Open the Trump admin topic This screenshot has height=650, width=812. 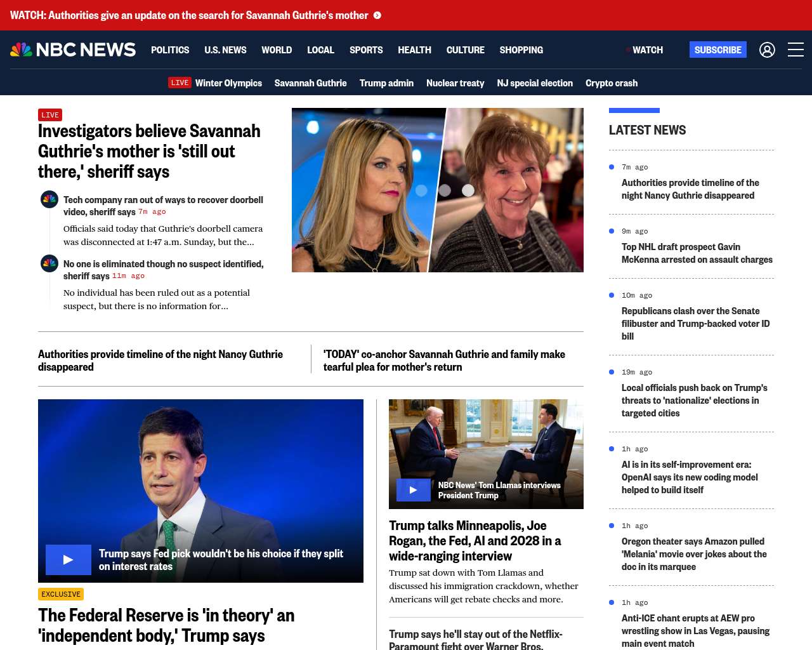point(386,83)
